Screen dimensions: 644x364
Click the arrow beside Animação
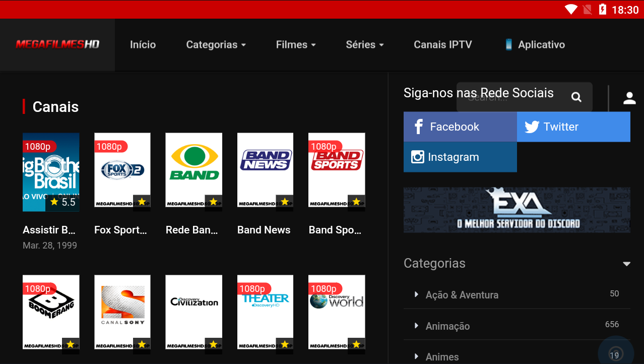tap(416, 326)
